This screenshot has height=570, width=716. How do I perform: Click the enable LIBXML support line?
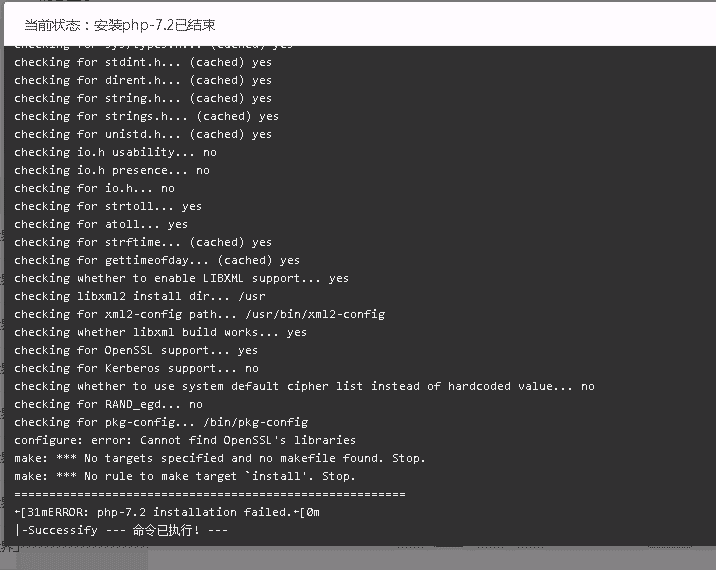tap(181, 278)
